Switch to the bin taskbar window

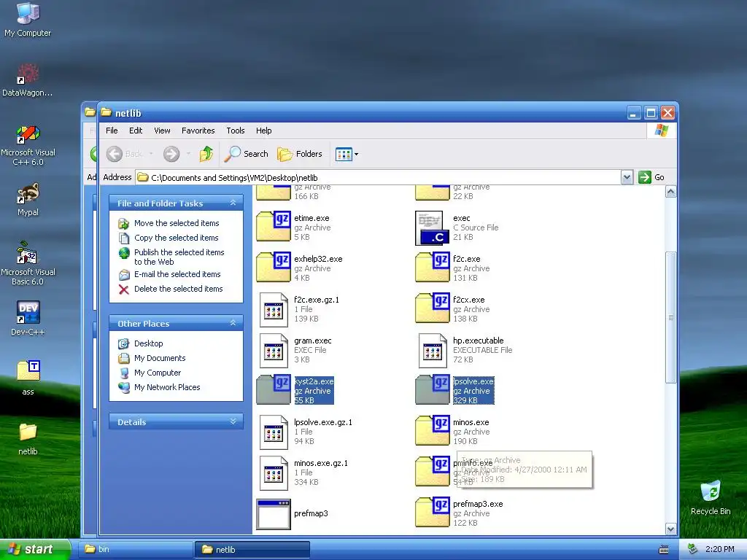click(x=135, y=550)
